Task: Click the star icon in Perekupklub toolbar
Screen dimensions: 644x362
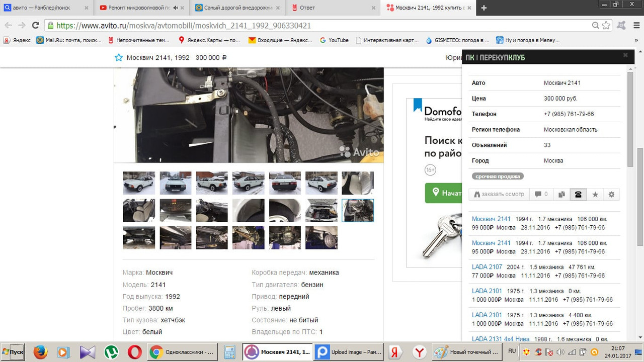Action: (595, 194)
